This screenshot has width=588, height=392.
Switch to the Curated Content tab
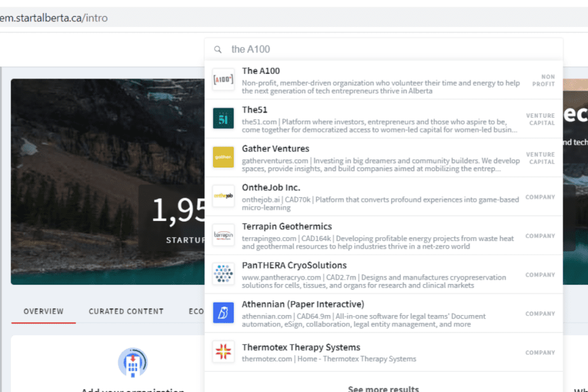(126, 312)
